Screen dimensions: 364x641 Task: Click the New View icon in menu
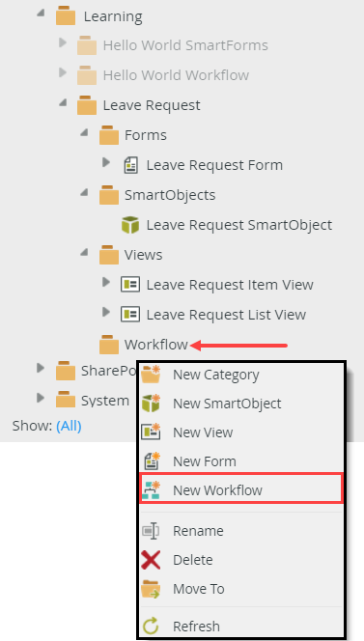tap(151, 432)
